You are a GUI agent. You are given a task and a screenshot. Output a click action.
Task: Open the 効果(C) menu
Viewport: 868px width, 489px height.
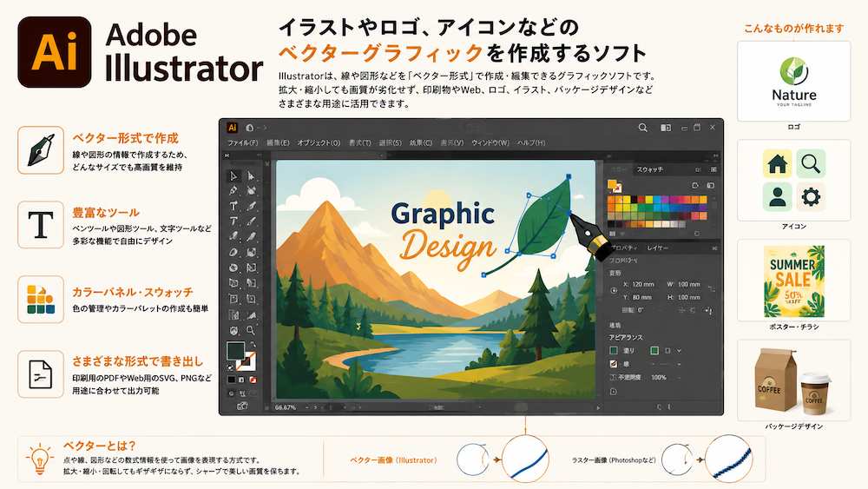(x=421, y=143)
